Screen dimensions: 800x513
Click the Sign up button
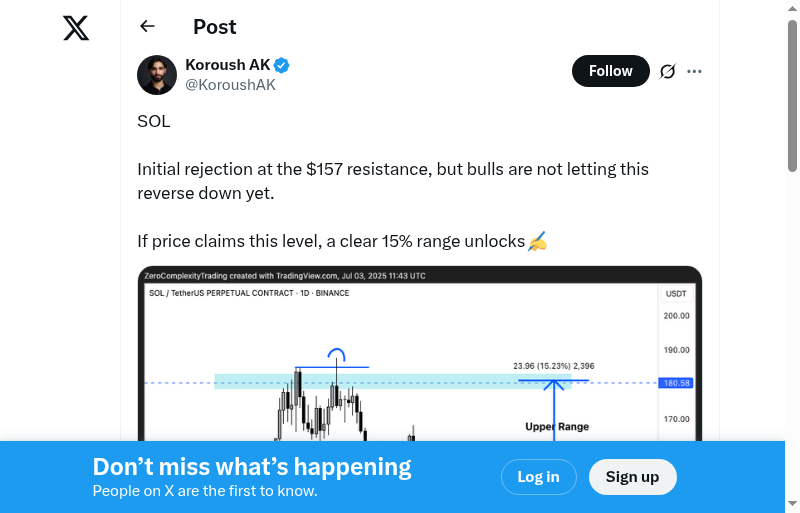(632, 477)
